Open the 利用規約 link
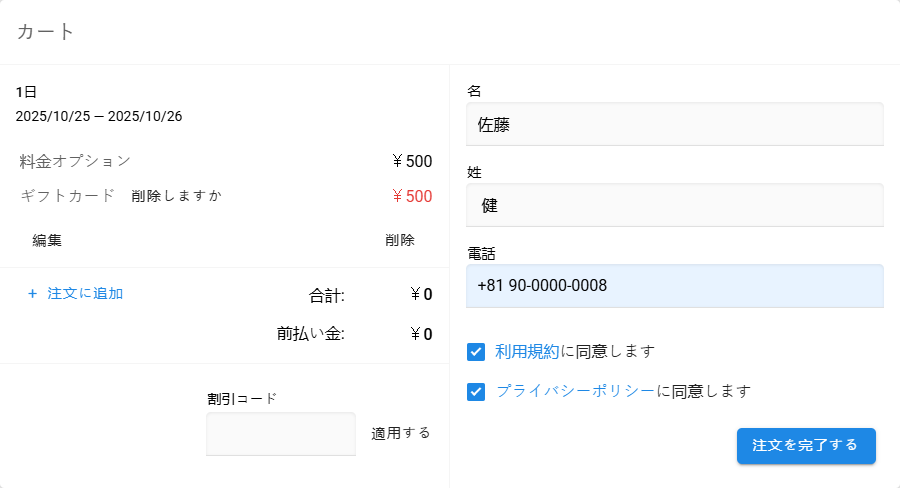 528,352
